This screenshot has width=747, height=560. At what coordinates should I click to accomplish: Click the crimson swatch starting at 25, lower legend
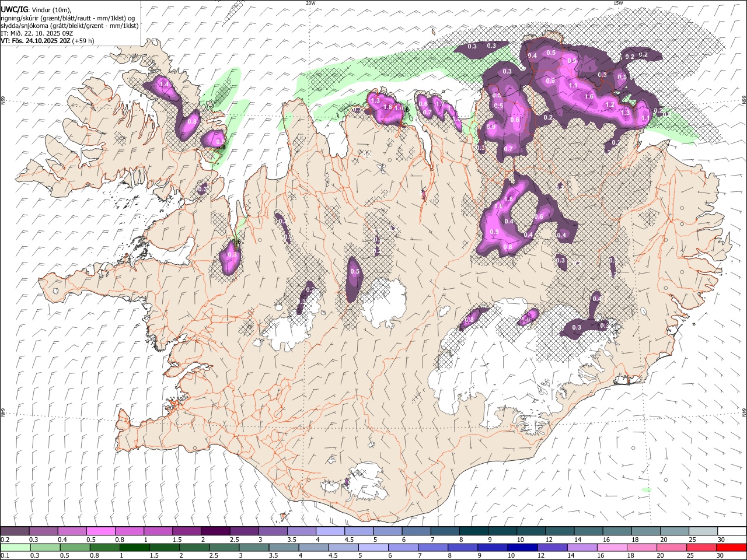pos(701,547)
